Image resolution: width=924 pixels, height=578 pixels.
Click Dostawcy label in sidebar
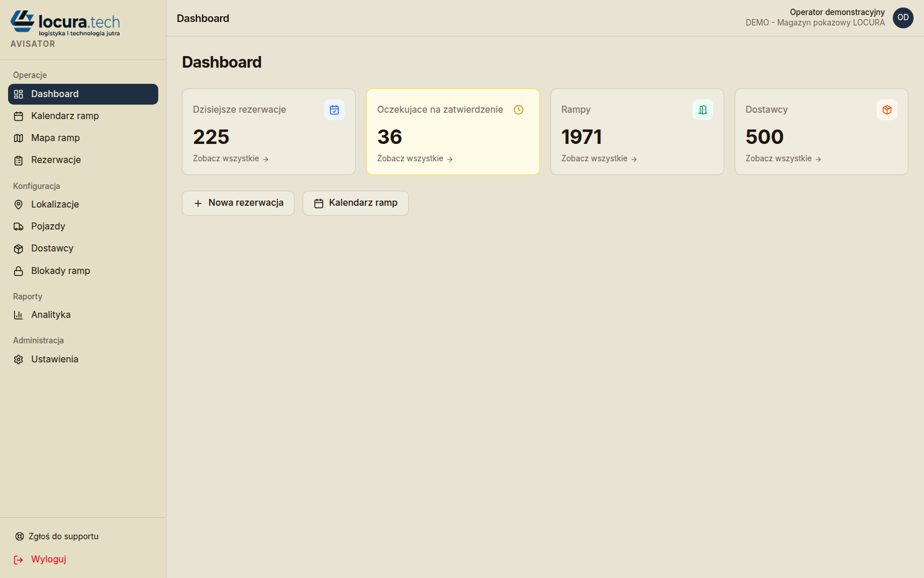pos(52,249)
